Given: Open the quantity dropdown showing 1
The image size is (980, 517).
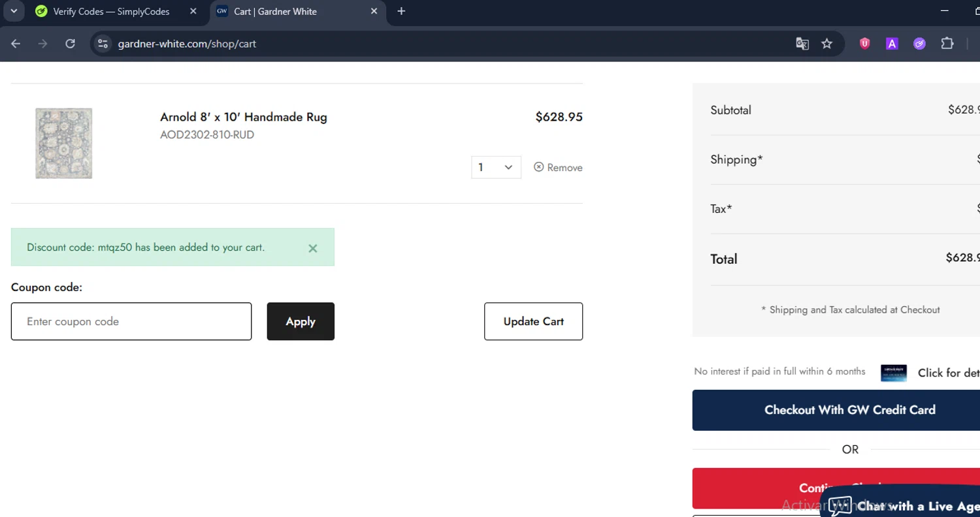Looking at the screenshot, I should pyautogui.click(x=496, y=167).
